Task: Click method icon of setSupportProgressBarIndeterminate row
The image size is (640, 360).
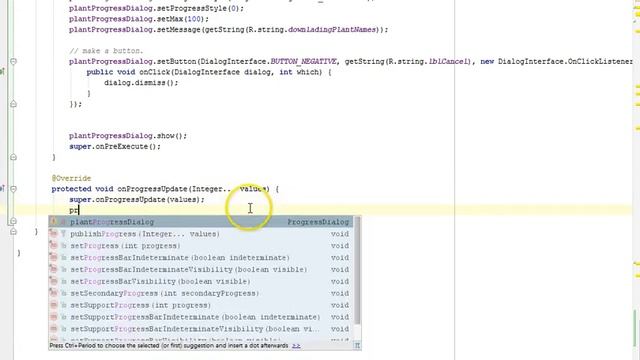Action: [x=53, y=317]
